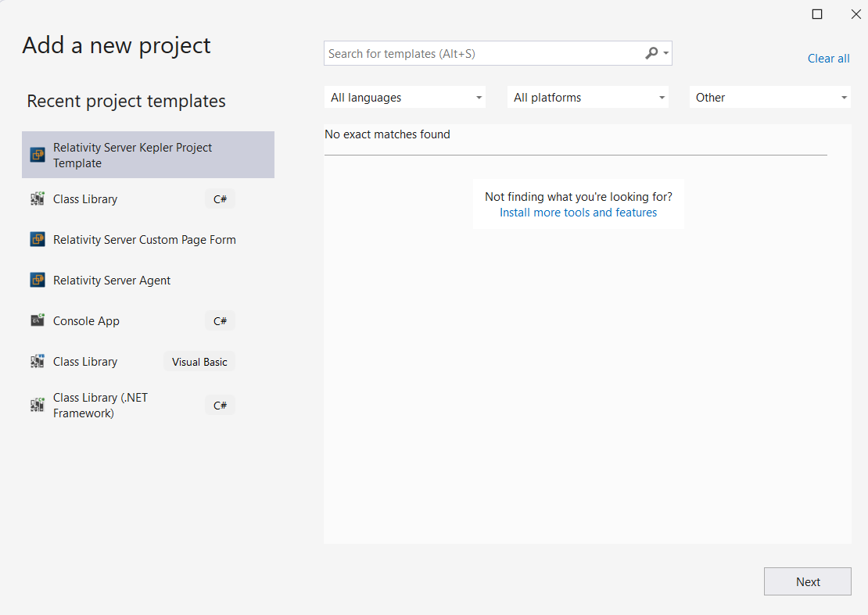Image resolution: width=868 pixels, height=615 pixels.
Task: Click the Relativity Server Kepler Project Template icon
Action: [x=37, y=155]
